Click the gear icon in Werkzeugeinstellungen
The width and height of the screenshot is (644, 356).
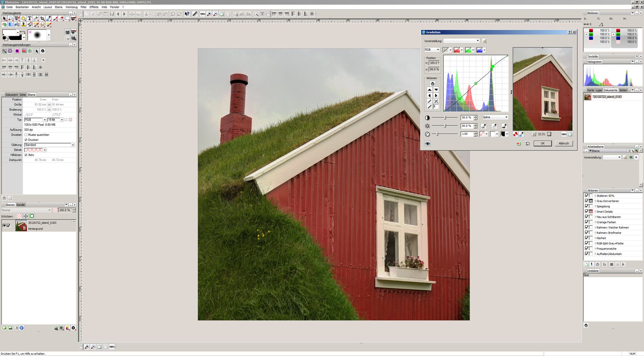[43, 51]
